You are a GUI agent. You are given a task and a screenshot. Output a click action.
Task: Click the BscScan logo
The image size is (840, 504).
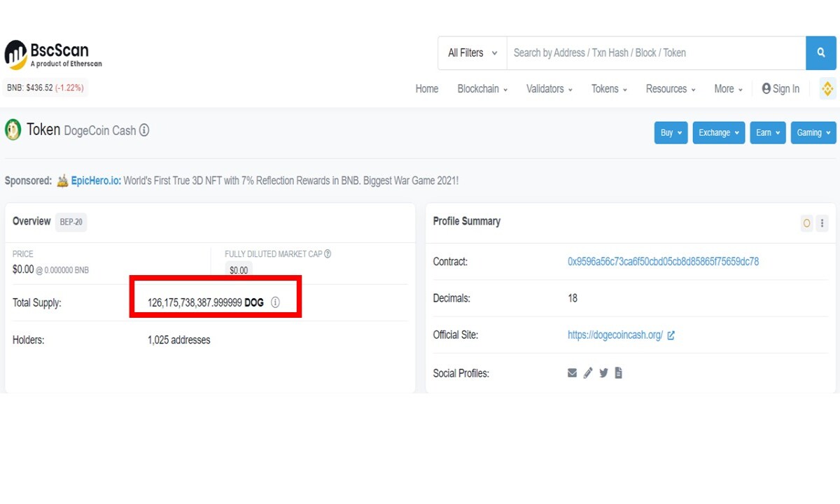coord(54,54)
